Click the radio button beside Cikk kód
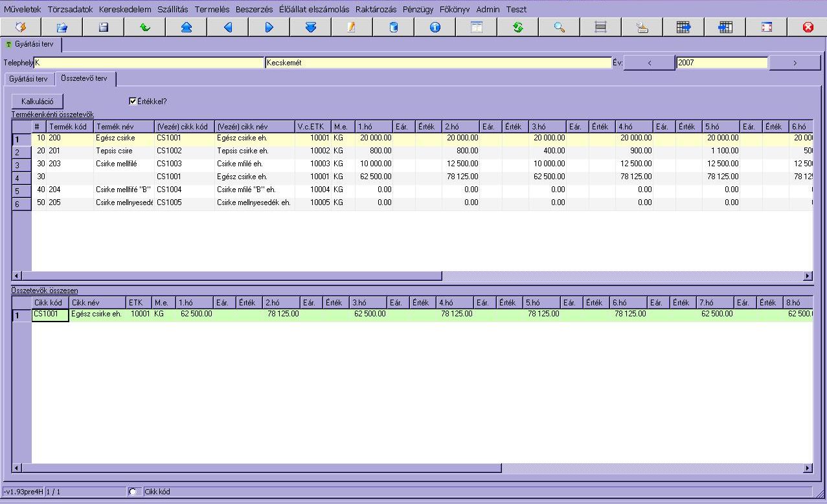This screenshot has height=504, width=827. coord(133,492)
